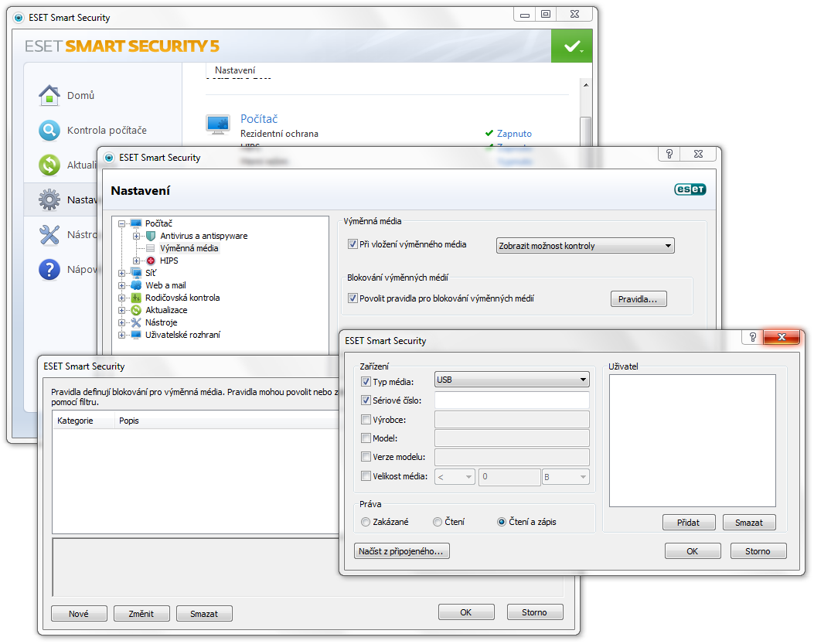Click help button in Nastavení dialog title bar
Viewport: 814px width, 644px height.
pyautogui.click(x=669, y=154)
